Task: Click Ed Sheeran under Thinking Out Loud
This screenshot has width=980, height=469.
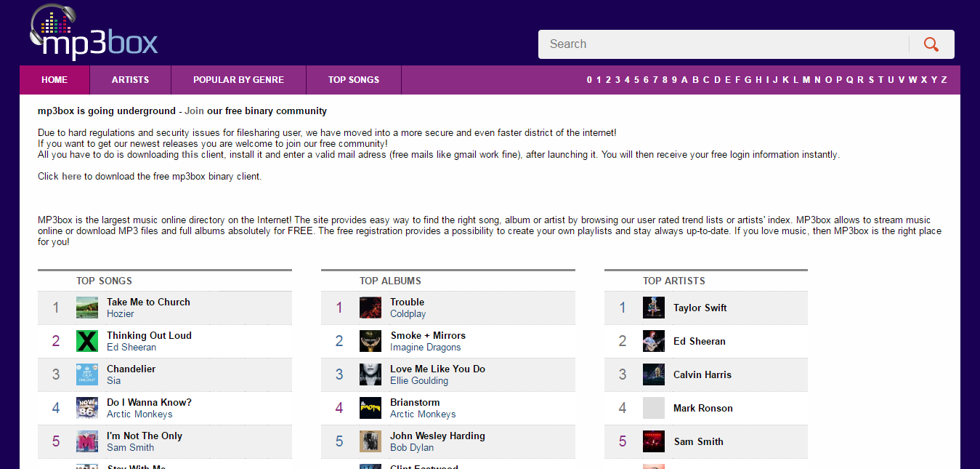Action: pos(131,348)
